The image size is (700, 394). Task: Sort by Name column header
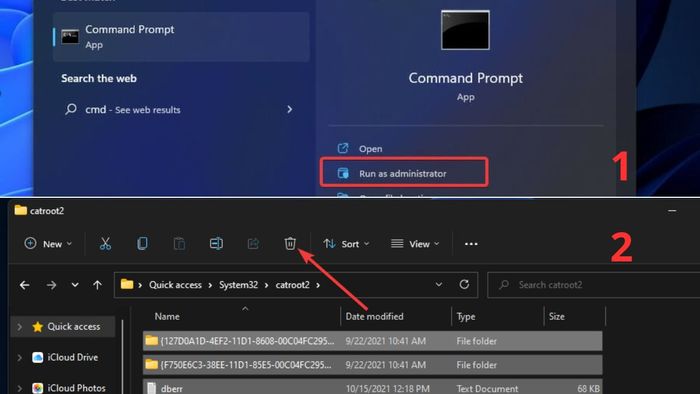[167, 316]
